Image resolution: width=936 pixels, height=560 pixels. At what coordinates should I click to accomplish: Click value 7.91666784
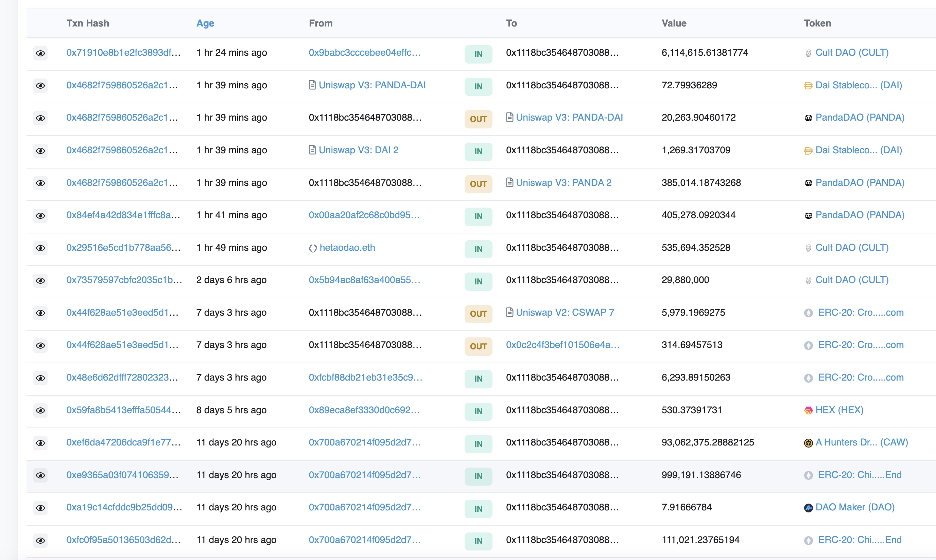(687, 507)
